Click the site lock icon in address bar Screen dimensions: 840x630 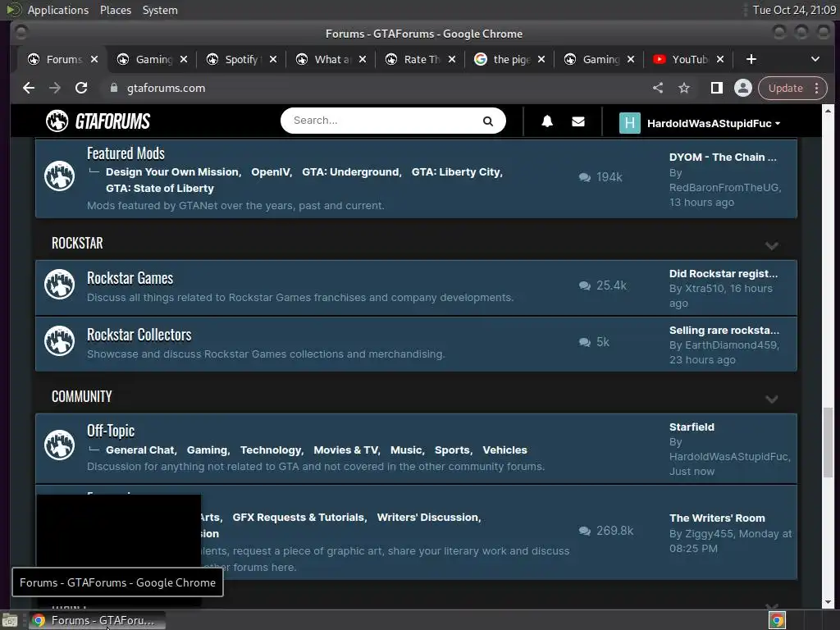pos(113,88)
